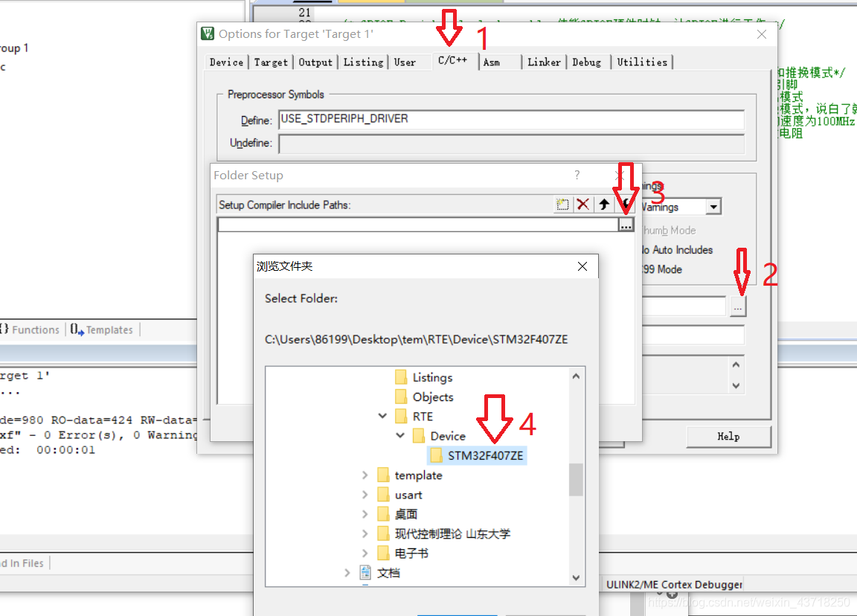Expand the 现代控制理论 山东大学 folder
The image size is (857, 616).
tap(365, 534)
